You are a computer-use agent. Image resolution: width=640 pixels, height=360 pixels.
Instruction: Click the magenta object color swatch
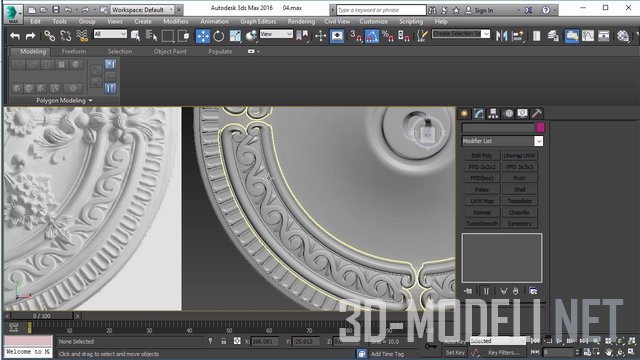[x=540, y=128]
